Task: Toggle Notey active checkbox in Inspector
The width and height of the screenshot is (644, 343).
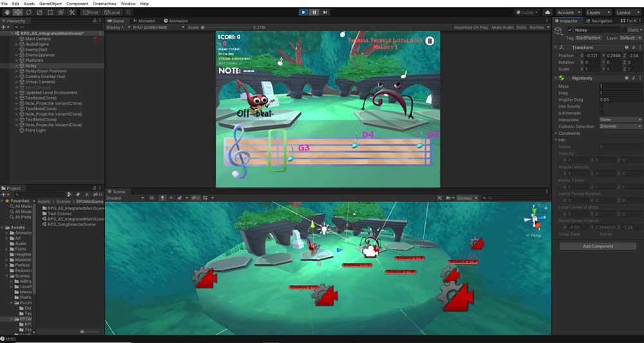Action: 570,30
